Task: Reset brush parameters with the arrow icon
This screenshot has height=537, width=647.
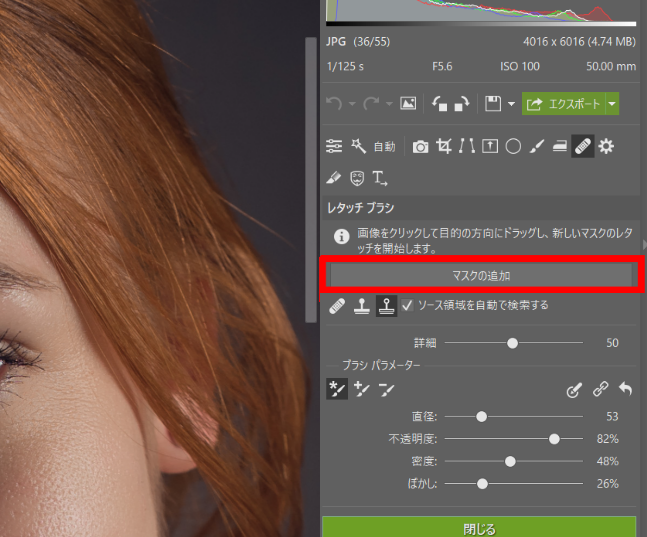Action: [x=626, y=388]
